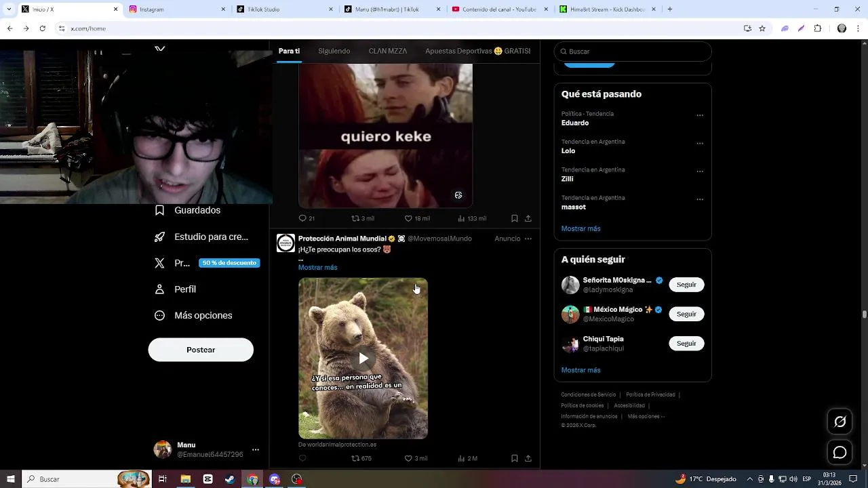Open account menu next to Manu
The width and height of the screenshot is (868, 488).
pyautogui.click(x=255, y=449)
